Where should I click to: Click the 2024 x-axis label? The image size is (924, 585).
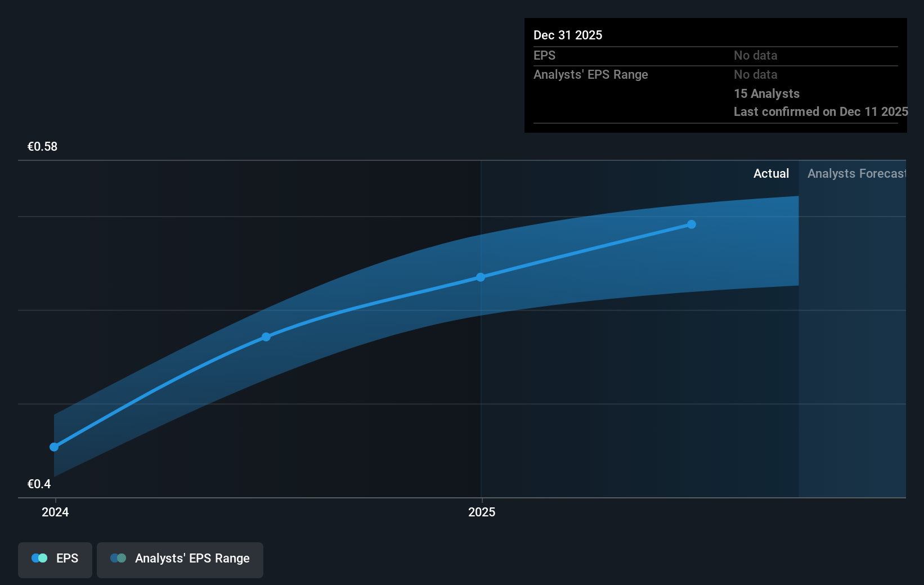[x=55, y=512]
